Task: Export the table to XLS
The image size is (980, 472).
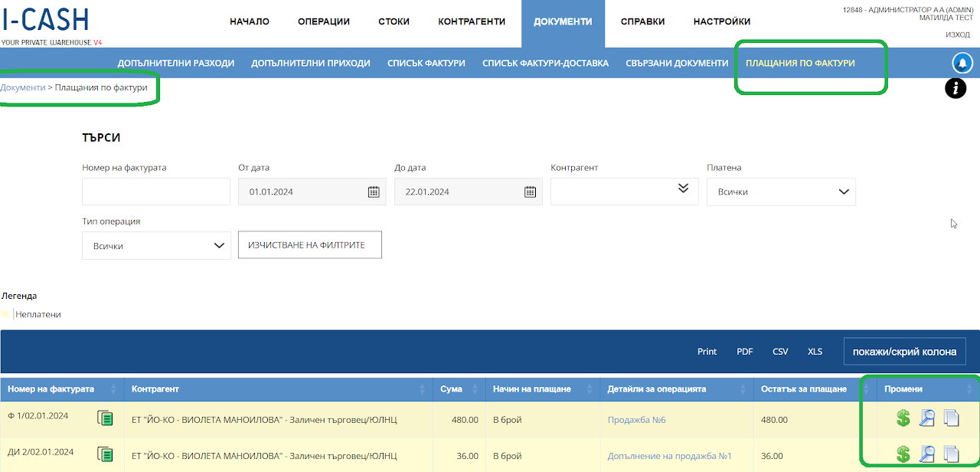Action: click(x=815, y=352)
